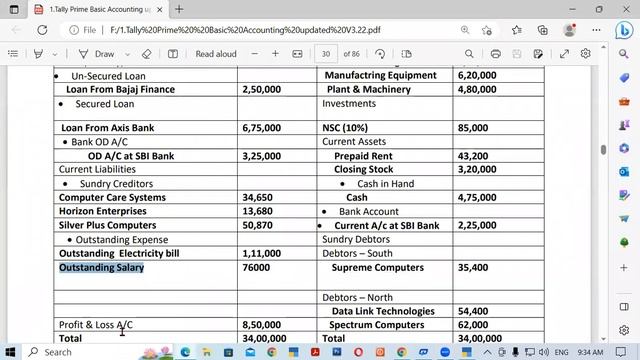Open the taskbar volume control
The width and height of the screenshot is (640, 360).
(x=543, y=352)
